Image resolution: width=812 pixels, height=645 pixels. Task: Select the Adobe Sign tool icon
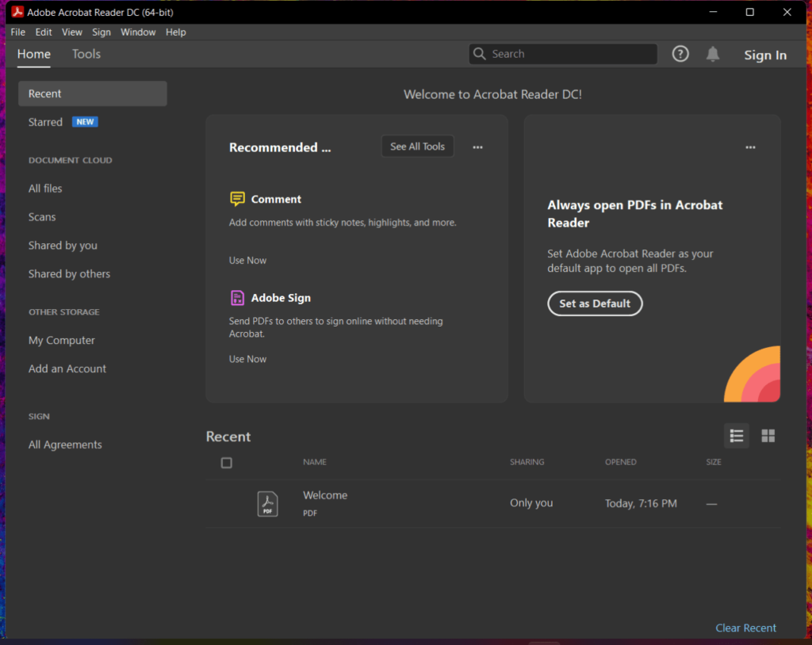[x=237, y=297]
